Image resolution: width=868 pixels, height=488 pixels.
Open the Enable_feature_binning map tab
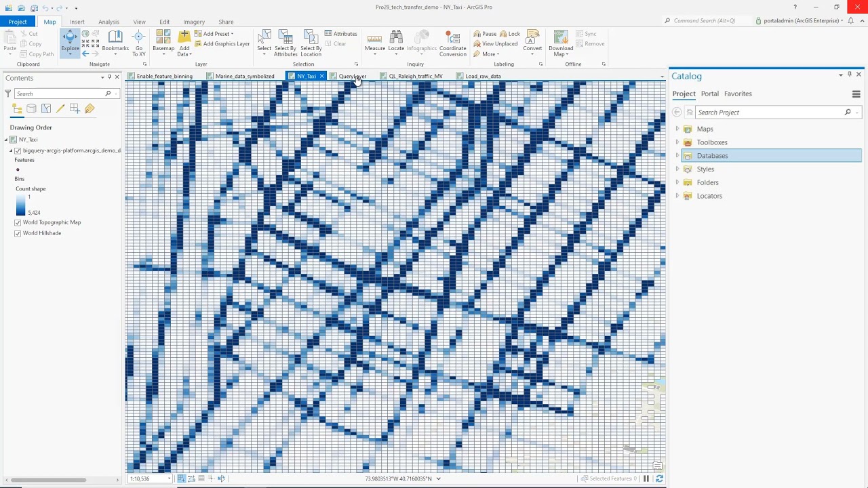click(165, 76)
